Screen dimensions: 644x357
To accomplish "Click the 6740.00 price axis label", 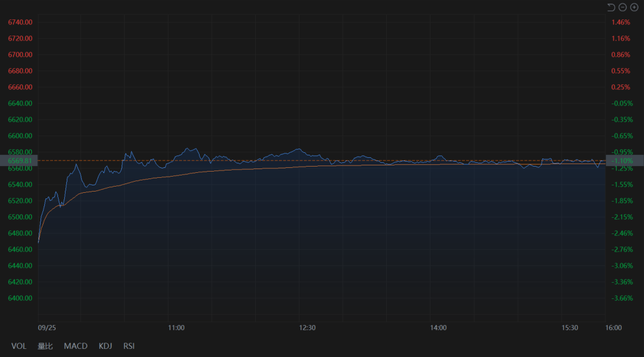I will [x=20, y=22].
